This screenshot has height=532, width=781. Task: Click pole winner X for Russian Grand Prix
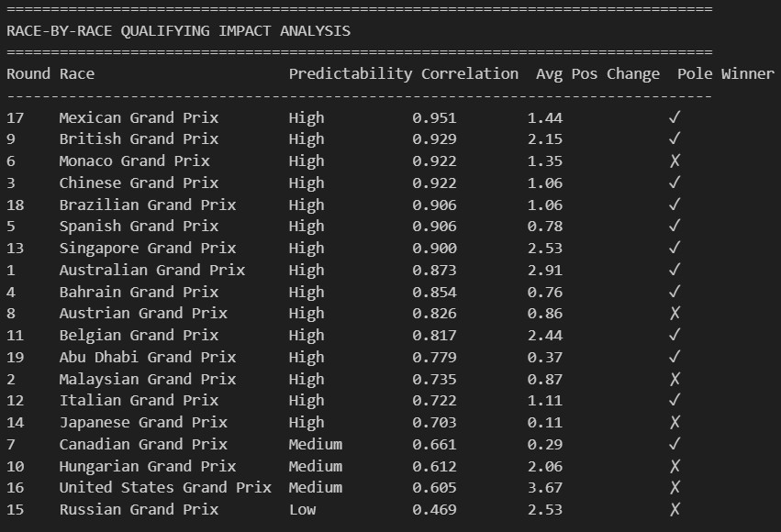point(675,510)
